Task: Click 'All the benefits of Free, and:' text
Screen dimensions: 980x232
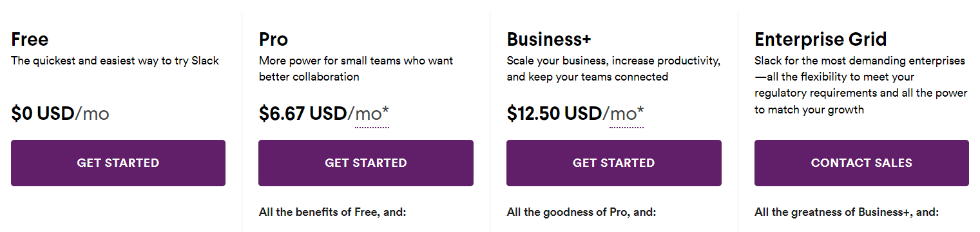Action: point(332,211)
